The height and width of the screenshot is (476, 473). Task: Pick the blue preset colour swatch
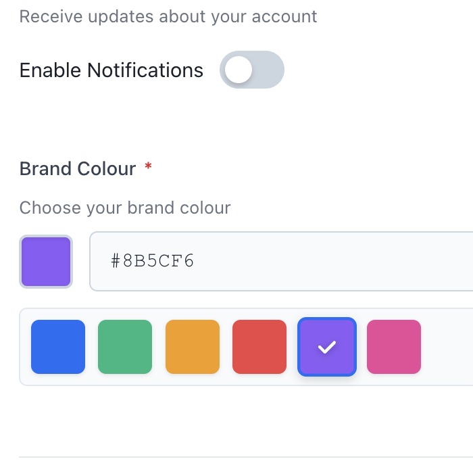(x=58, y=347)
